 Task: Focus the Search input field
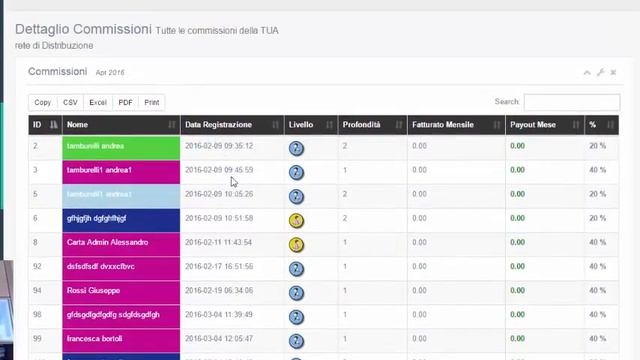pos(572,102)
